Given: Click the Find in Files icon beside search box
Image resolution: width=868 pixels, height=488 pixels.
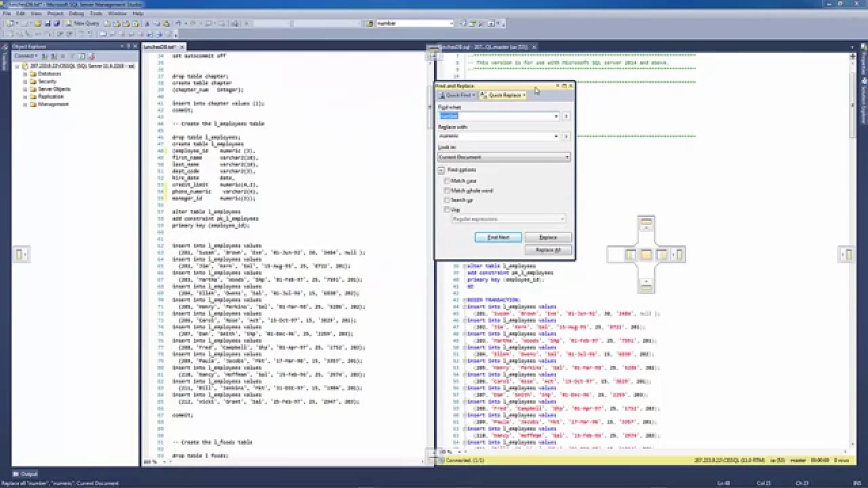Looking at the screenshot, I should 372,23.
